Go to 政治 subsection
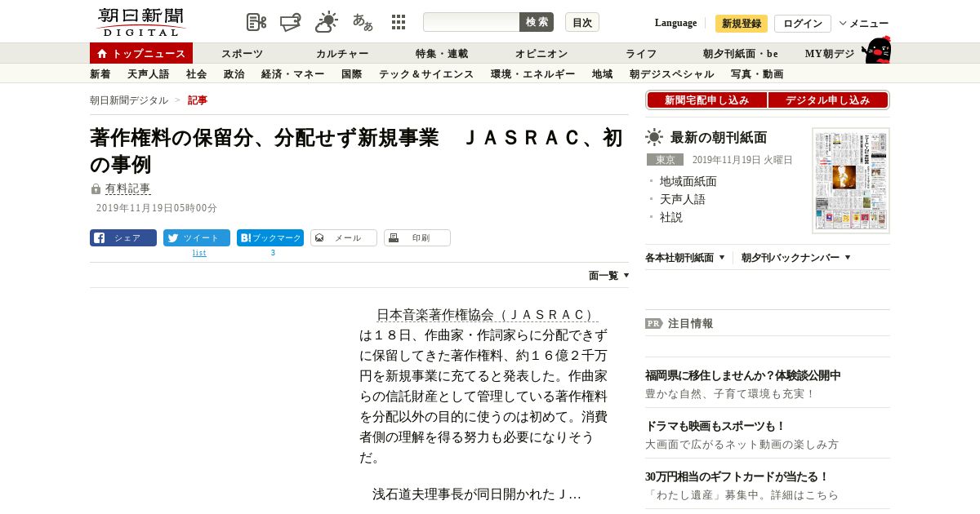 (x=234, y=74)
